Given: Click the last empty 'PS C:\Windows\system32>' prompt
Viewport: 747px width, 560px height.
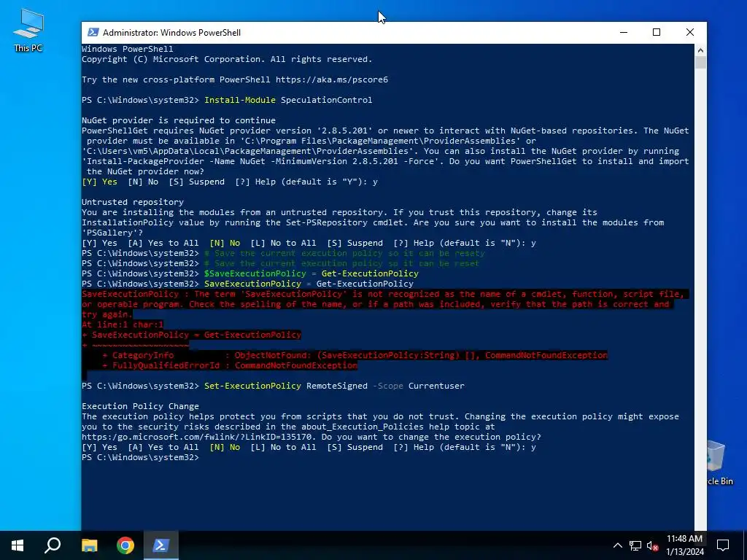Looking at the screenshot, I should [x=140, y=457].
